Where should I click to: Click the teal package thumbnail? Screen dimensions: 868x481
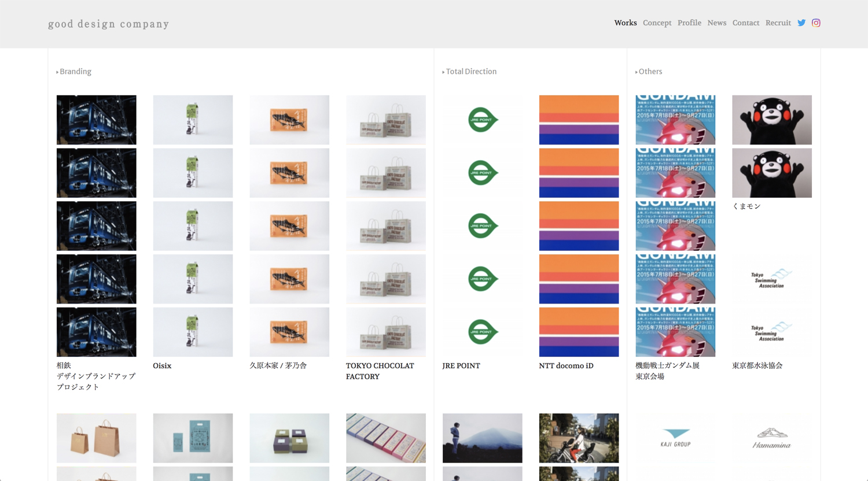[x=193, y=438]
